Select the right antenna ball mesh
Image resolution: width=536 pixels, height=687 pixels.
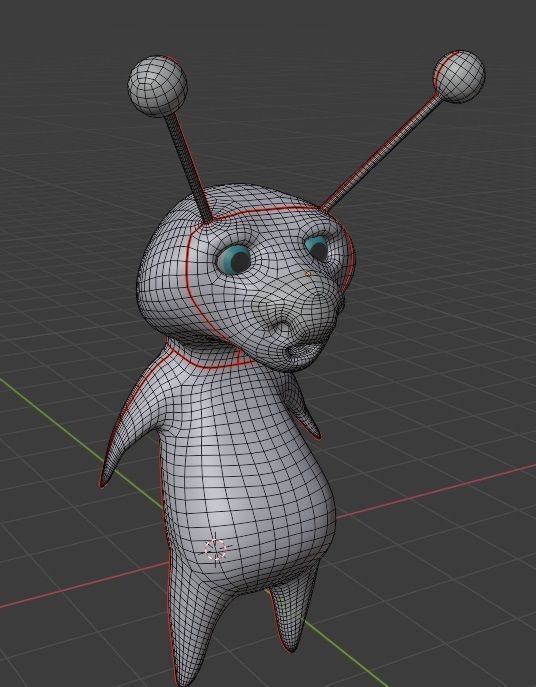[459, 77]
